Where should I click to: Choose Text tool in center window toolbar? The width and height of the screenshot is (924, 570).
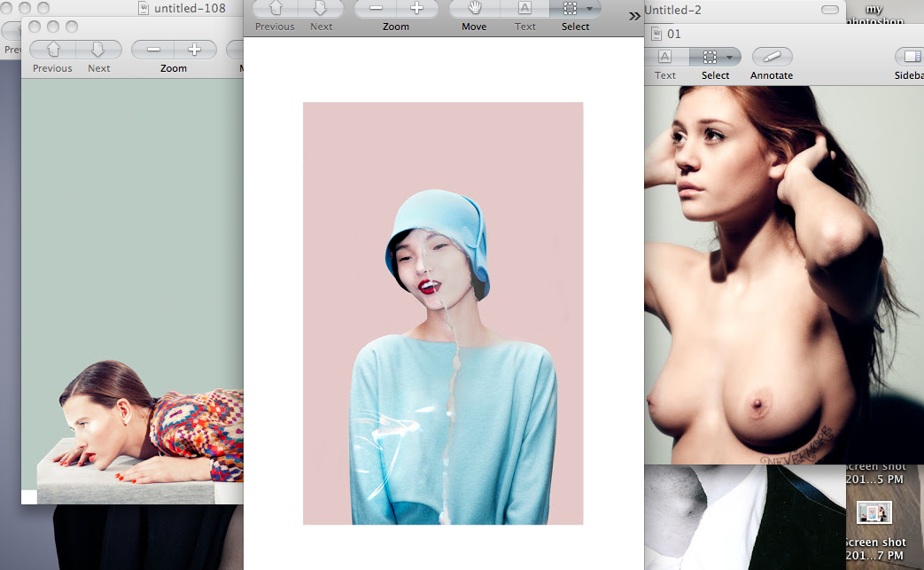(x=524, y=8)
